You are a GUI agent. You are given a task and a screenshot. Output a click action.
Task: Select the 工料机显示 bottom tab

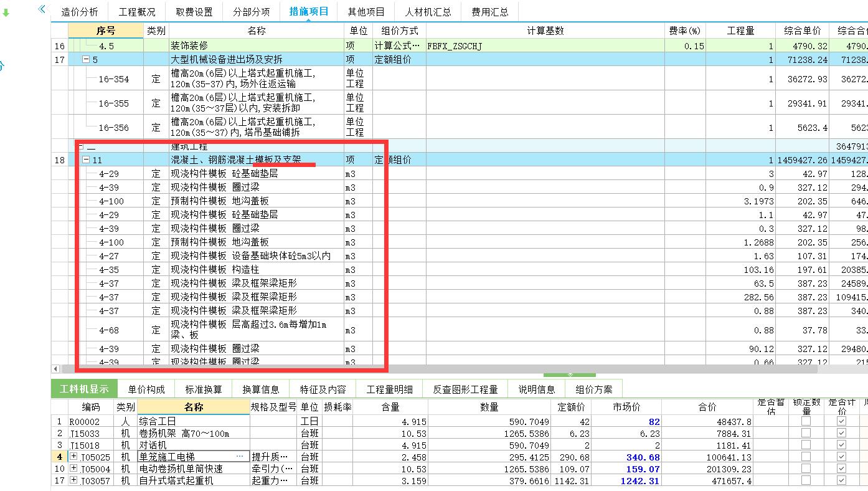84,389
